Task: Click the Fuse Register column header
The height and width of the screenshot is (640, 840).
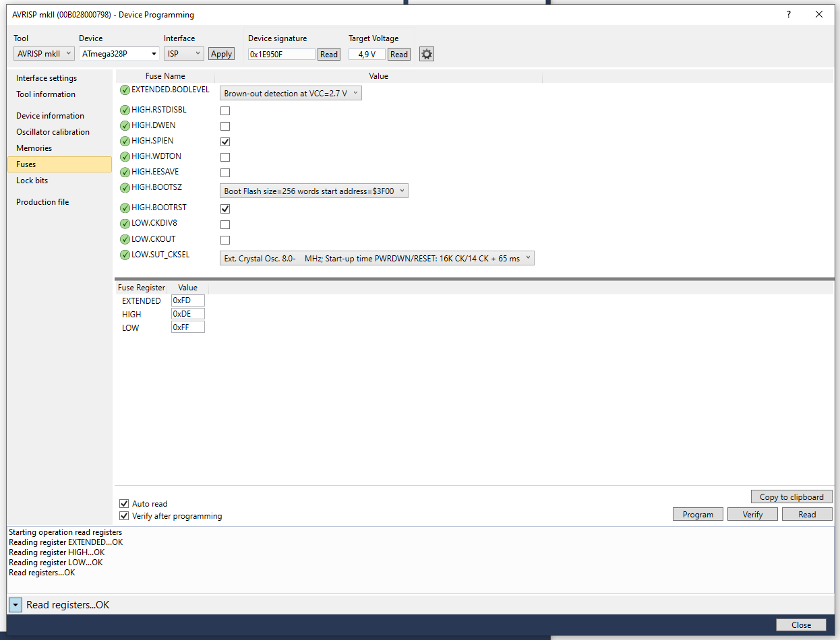Action: [142, 288]
